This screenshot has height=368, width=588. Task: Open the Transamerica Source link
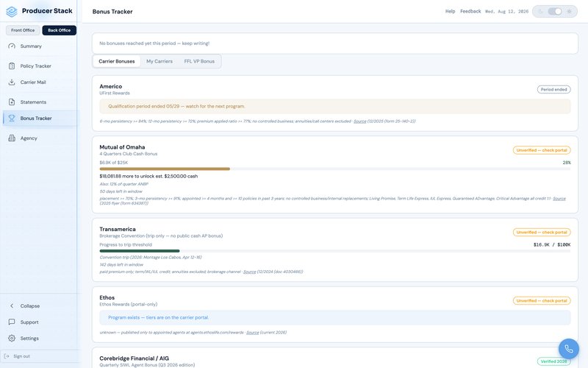coord(249,272)
